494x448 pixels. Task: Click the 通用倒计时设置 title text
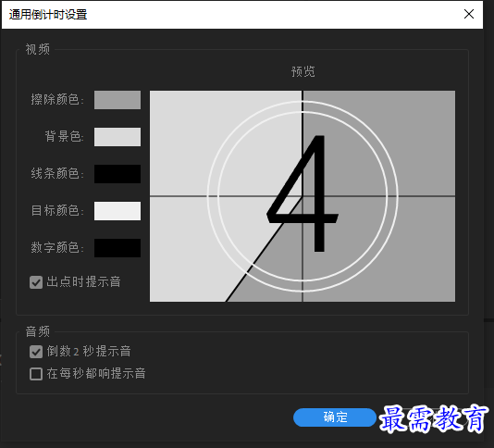(48, 15)
